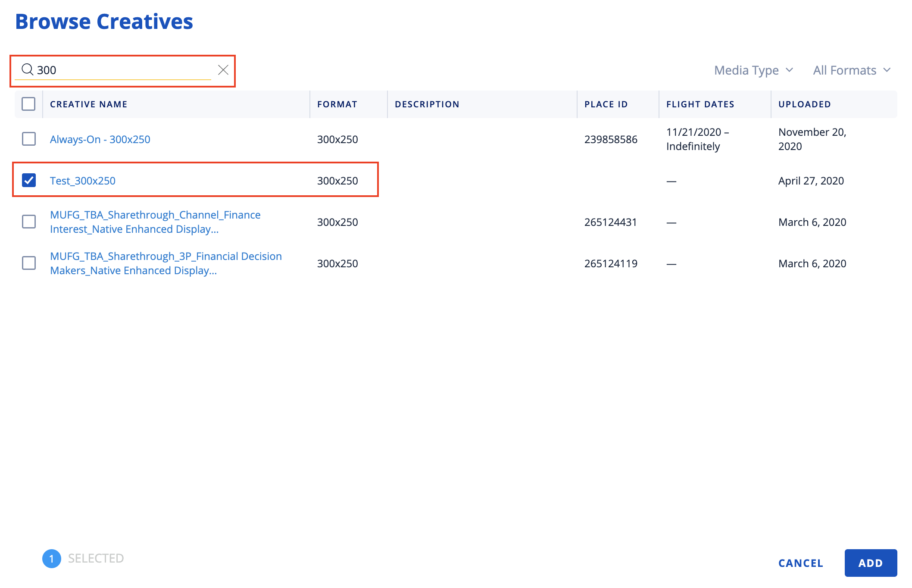Click the 300x250 format cell for Always-On
912x588 pixels.
[x=337, y=139]
